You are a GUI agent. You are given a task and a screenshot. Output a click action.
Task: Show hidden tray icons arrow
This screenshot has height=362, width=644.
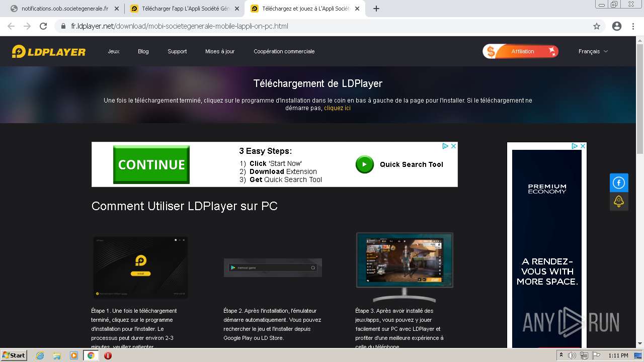click(561, 355)
